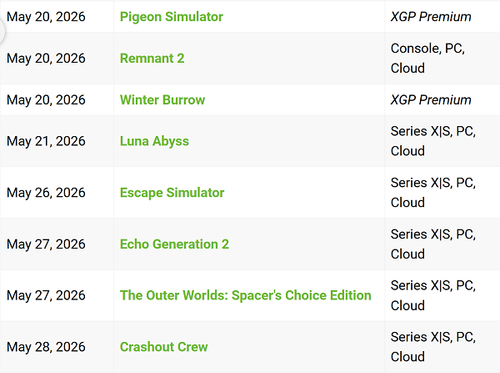This screenshot has width=500, height=373.
Task: Select the May 28, 2026 date cell
Action: pos(57,347)
